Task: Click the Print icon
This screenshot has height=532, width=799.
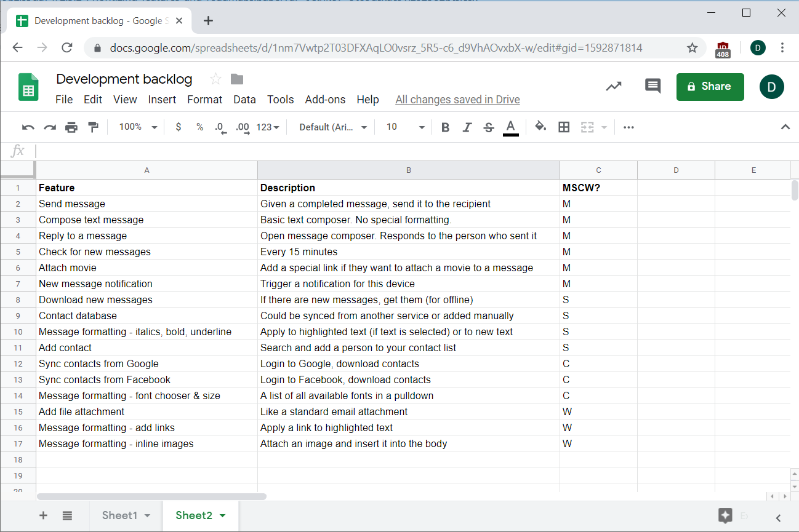Action: coord(71,127)
